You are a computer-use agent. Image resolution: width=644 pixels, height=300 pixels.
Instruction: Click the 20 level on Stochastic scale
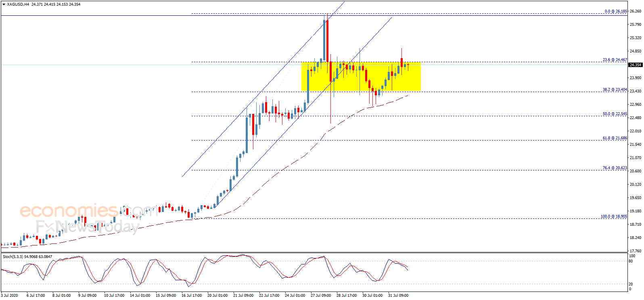(x=631, y=284)
